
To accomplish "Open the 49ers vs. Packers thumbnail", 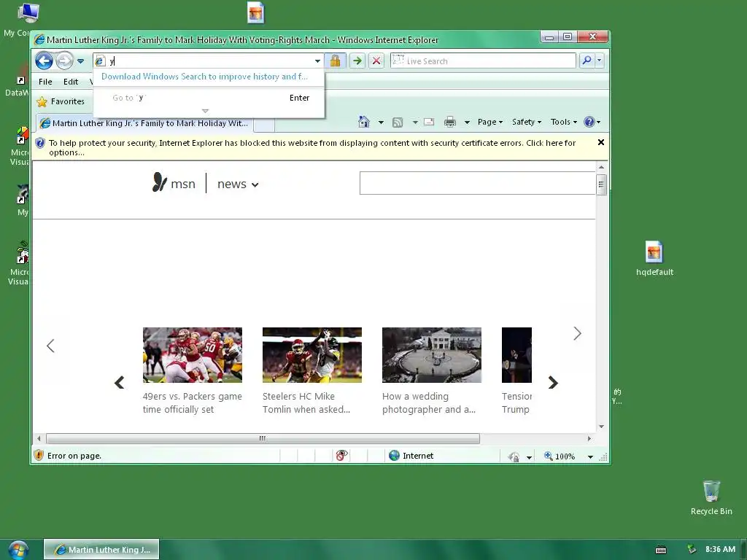I will (x=193, y=355).
